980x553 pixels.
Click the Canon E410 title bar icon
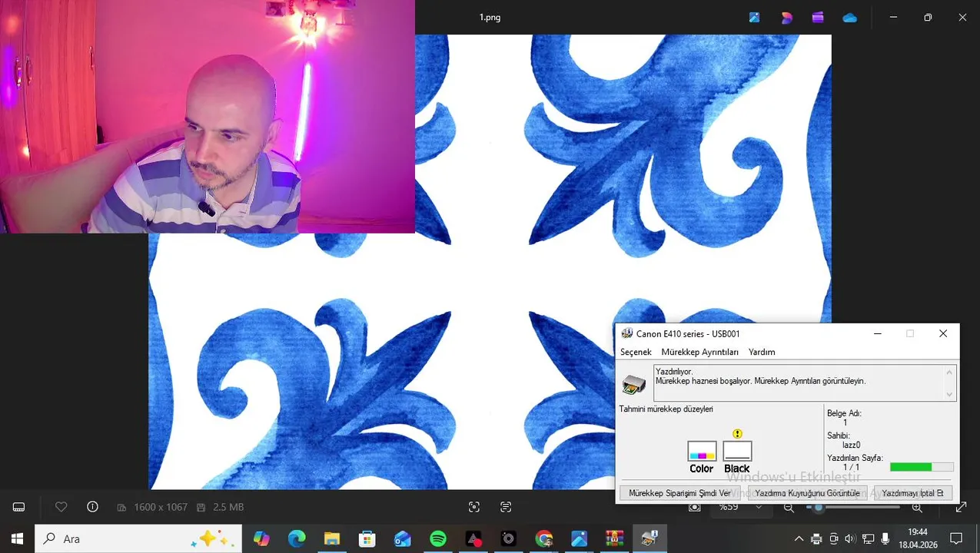[627, 333]
